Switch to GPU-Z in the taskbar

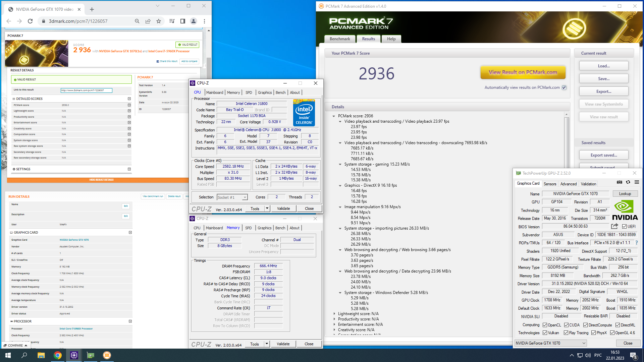[91, 355]
